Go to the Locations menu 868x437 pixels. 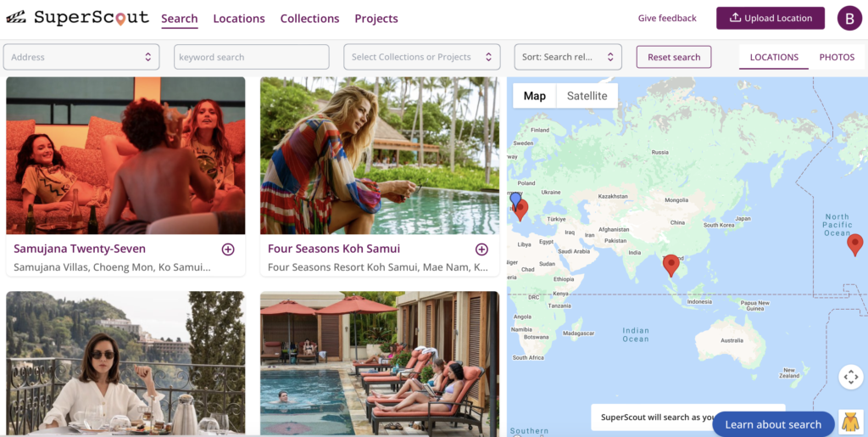pyautogui.click(x=239, y=19)
